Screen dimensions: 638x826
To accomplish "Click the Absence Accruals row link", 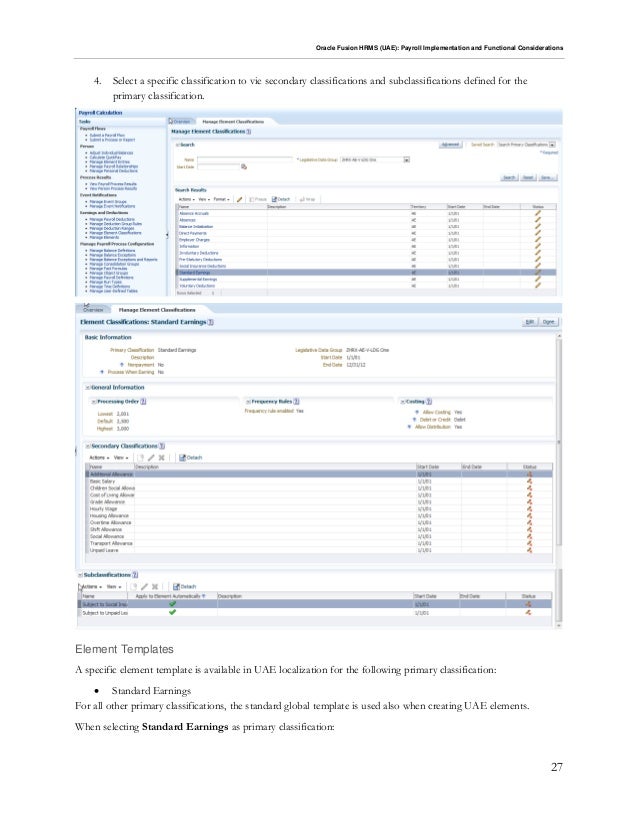I will [x=194, y=213].
